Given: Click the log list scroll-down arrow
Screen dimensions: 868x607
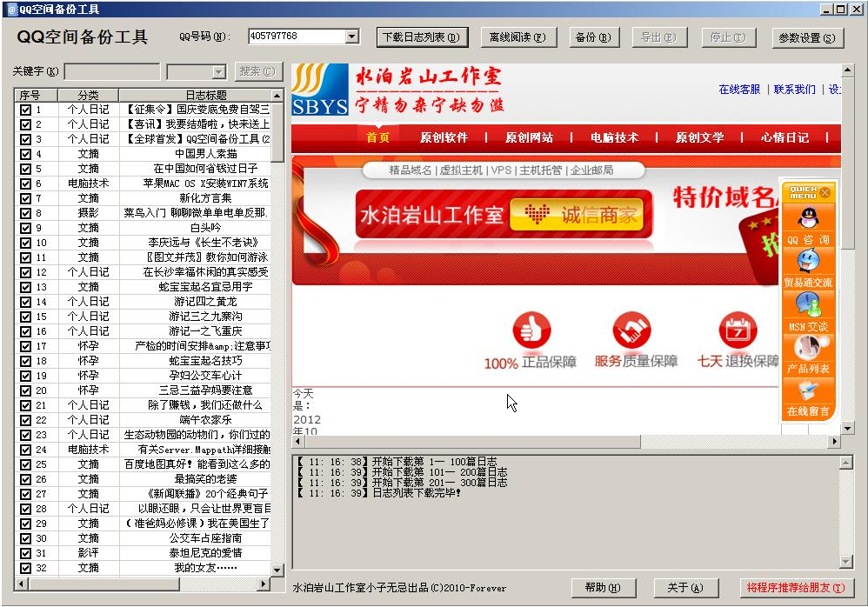Looking at the screenshot, I should (x=277, y=570).
